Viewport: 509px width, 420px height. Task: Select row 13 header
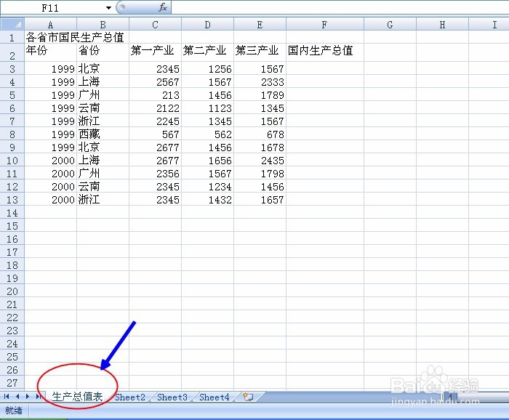click(x=12, y=199)
